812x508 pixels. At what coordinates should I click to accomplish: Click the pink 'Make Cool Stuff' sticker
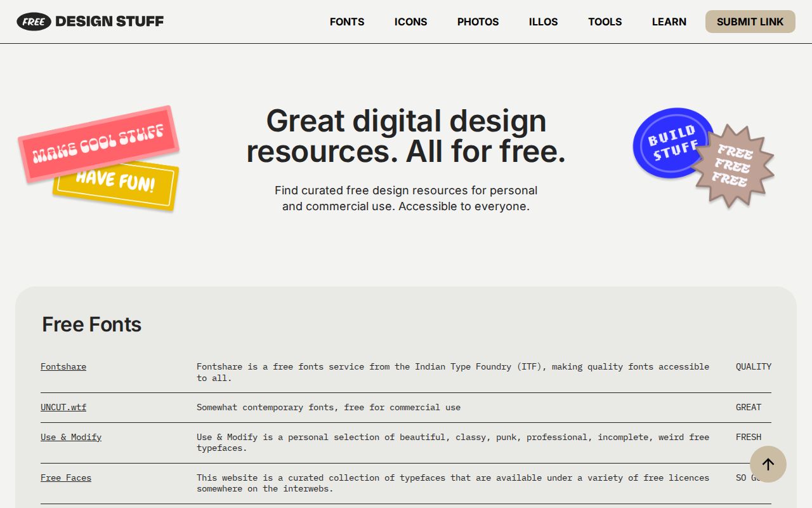[x=98, y=145]
